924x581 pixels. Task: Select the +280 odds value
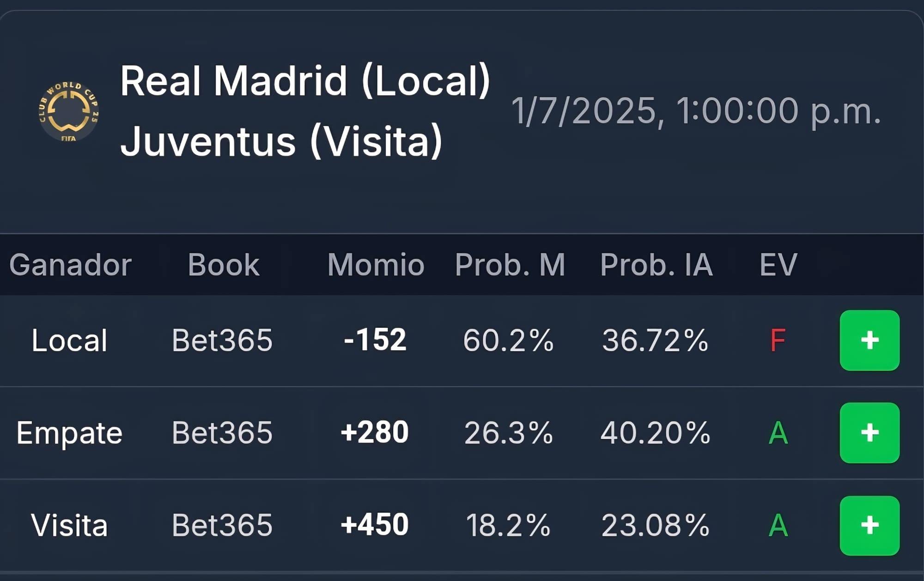[375, 432]
